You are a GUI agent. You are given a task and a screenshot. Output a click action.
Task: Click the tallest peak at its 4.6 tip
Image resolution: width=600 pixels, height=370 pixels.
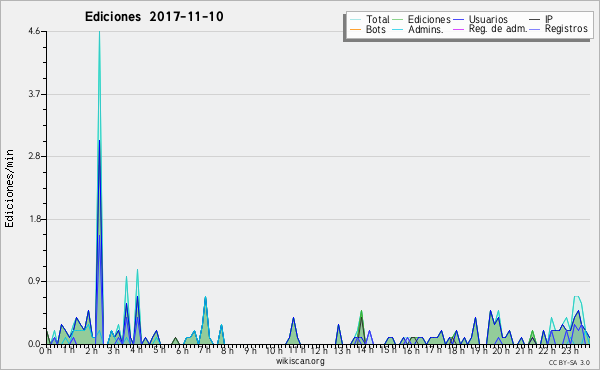click(x=99, y=32)
